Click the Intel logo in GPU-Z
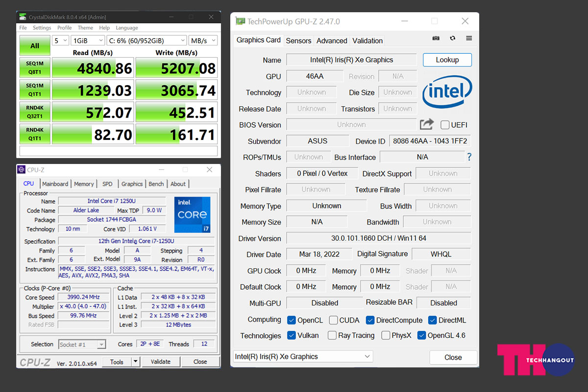Image resolution: width=588 pixels, height=392 pixels. tap(447, 92)
